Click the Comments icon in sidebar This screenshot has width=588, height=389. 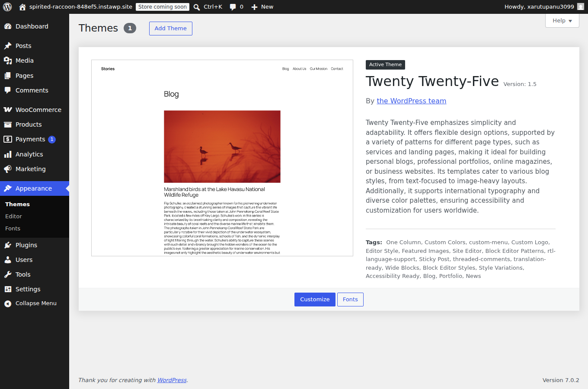[8, 90]
